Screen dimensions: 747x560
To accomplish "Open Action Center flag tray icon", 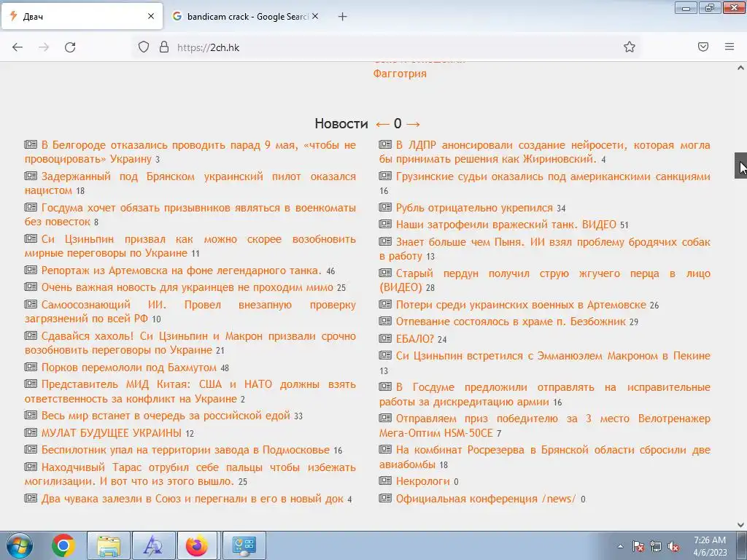I will pos(638,546).
